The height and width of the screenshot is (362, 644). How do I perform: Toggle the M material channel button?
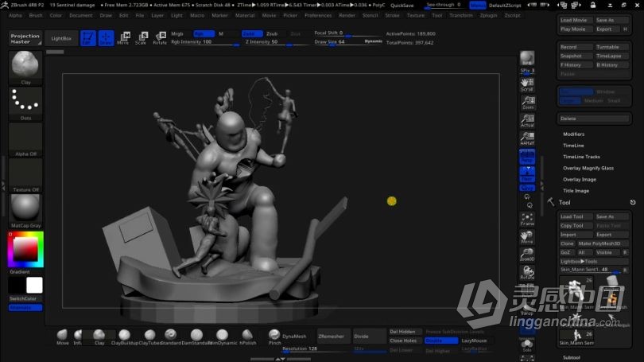221,33
